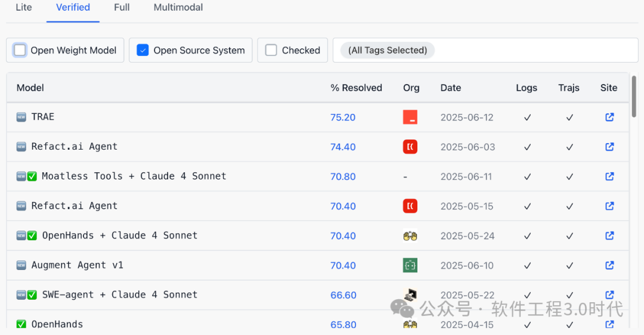644x335 pixels.
Task: Click the TRAE organization logo
Action: 410,117
